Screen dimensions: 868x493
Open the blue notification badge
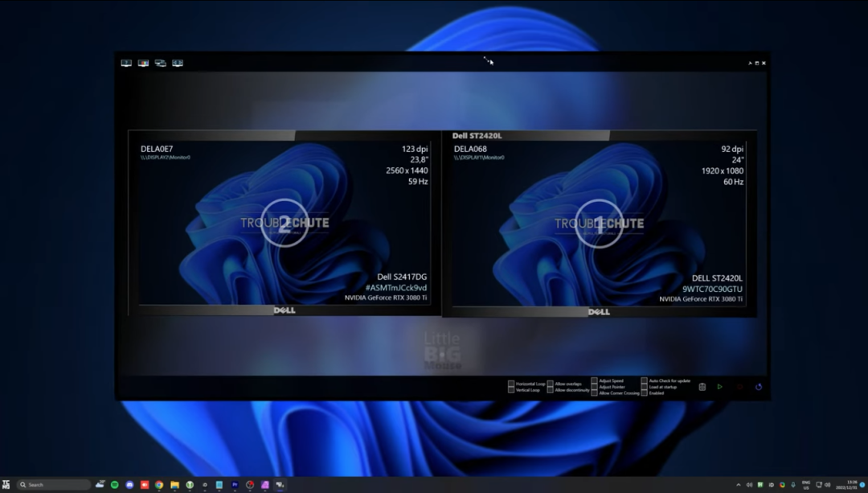[x=863, y=485]
